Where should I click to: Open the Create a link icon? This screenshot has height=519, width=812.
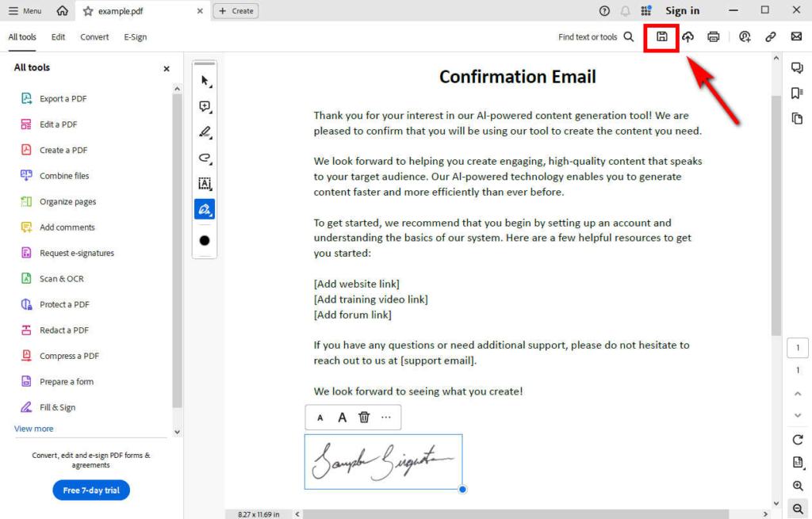tap(771, 36)
